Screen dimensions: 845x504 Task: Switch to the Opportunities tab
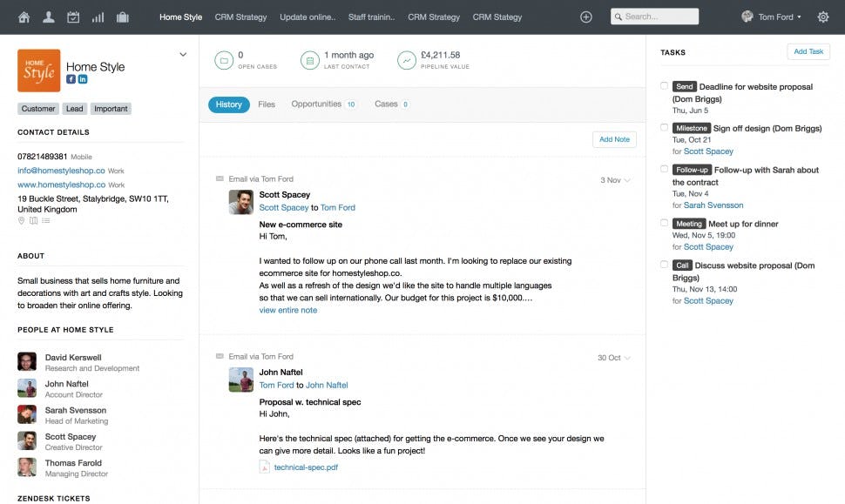(316, 104)
